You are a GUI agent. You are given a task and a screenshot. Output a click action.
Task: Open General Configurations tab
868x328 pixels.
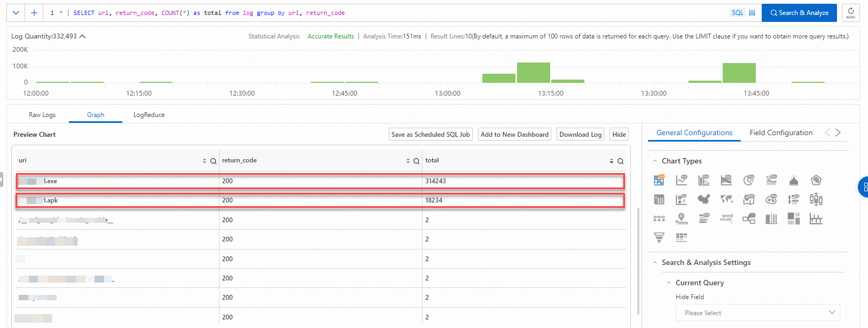694,132
